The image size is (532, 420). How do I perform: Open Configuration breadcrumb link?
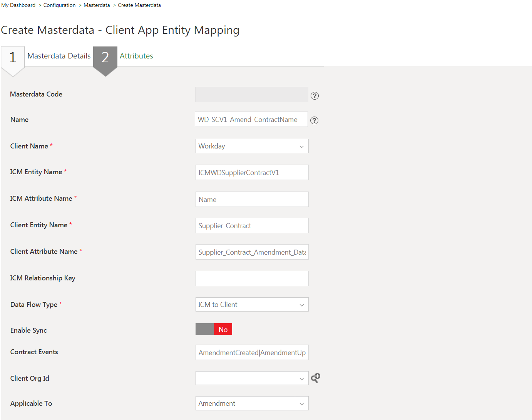tap(59, 5)
